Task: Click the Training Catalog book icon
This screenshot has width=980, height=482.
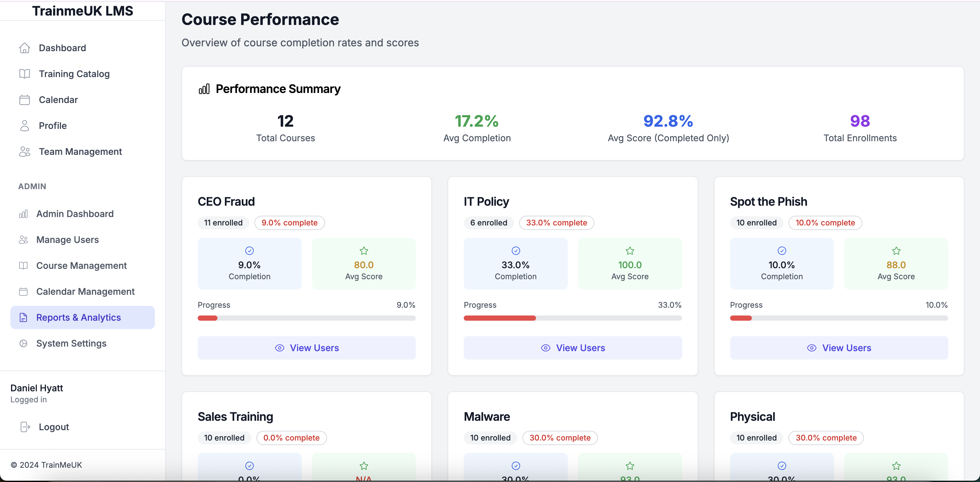Action: (24, 74)
